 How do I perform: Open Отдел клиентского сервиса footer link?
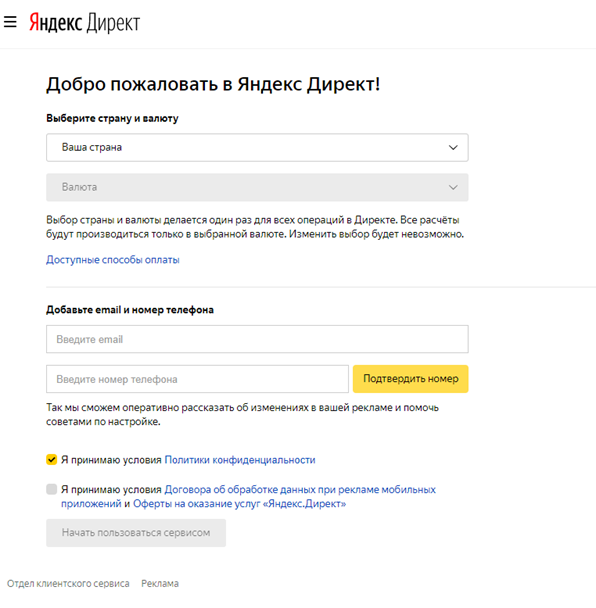click(x=68, y=584)
